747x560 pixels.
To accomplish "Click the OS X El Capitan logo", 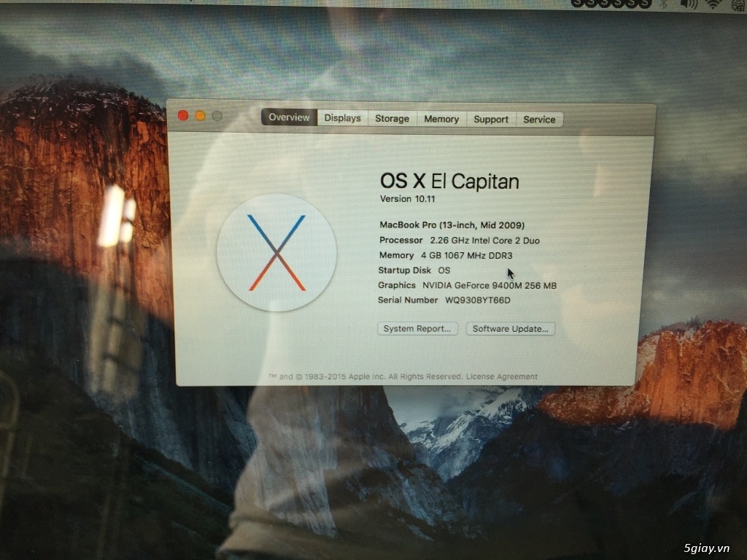I will [276, 252].
